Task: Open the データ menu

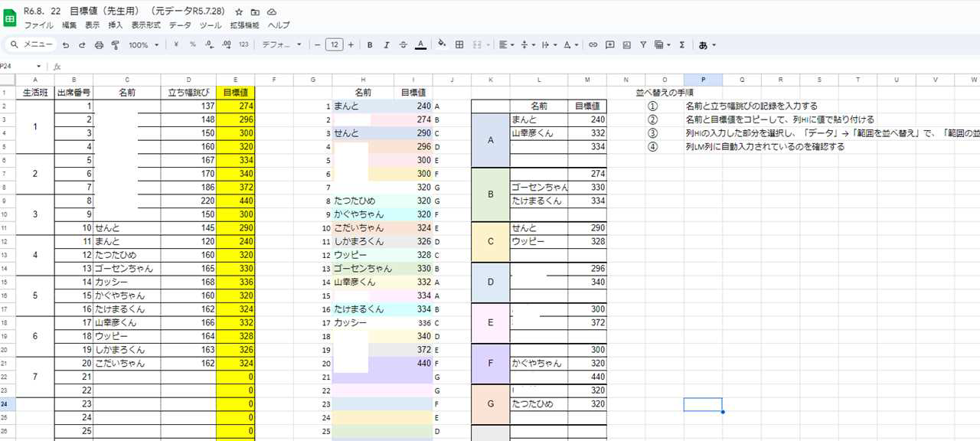Action: (180, 25)
